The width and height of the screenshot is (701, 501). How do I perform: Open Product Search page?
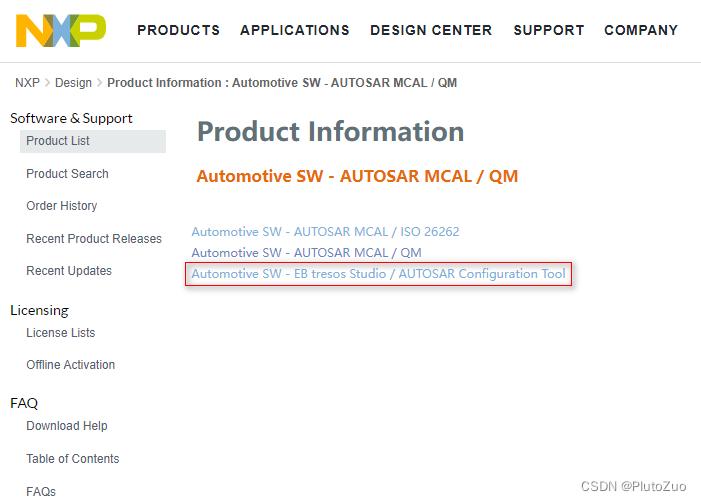coord(67,173)
